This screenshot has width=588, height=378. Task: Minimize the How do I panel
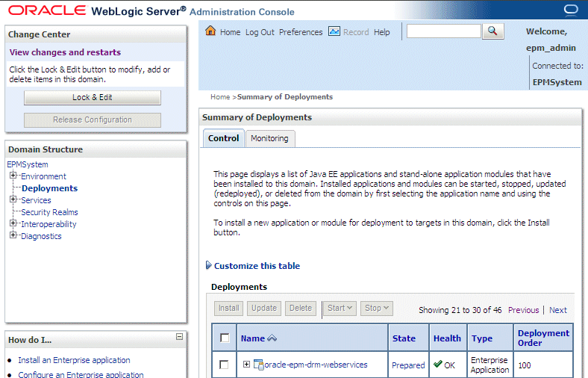[x=179, y=336]
